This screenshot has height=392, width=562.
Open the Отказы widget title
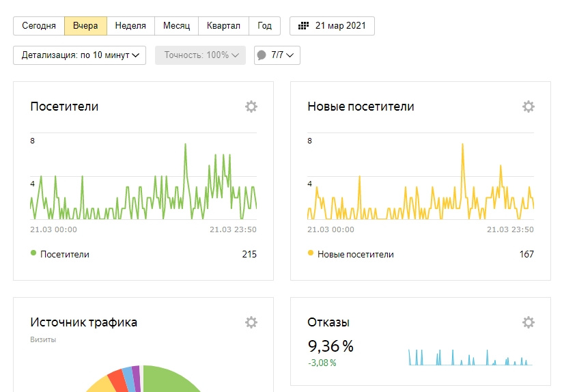328,322
